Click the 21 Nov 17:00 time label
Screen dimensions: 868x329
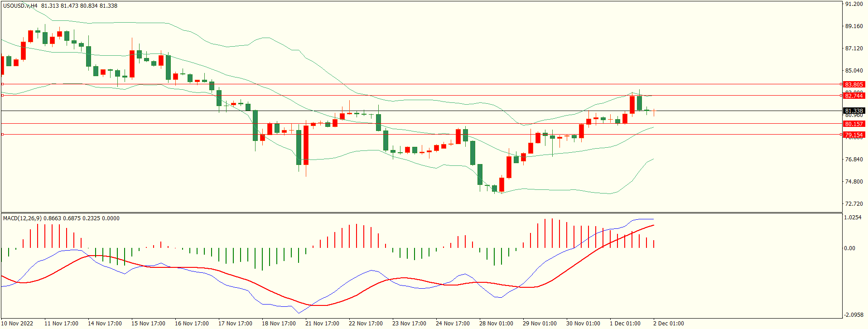tap(322, 324)
